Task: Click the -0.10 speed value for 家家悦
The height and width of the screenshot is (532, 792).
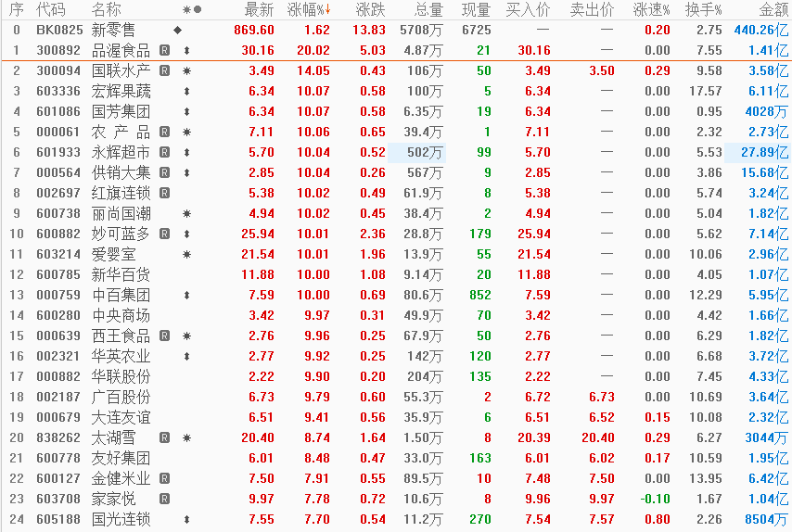Action: point(655,499)
